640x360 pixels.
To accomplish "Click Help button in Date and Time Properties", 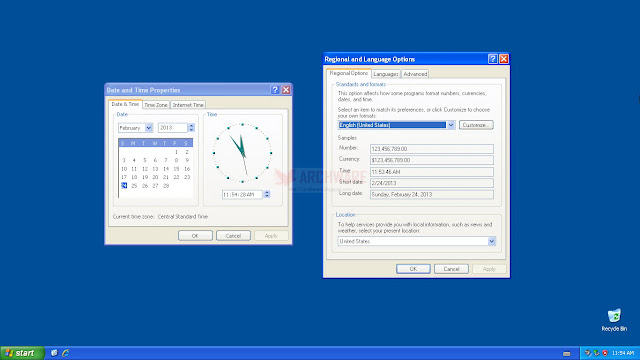I will tap(275, 90).
